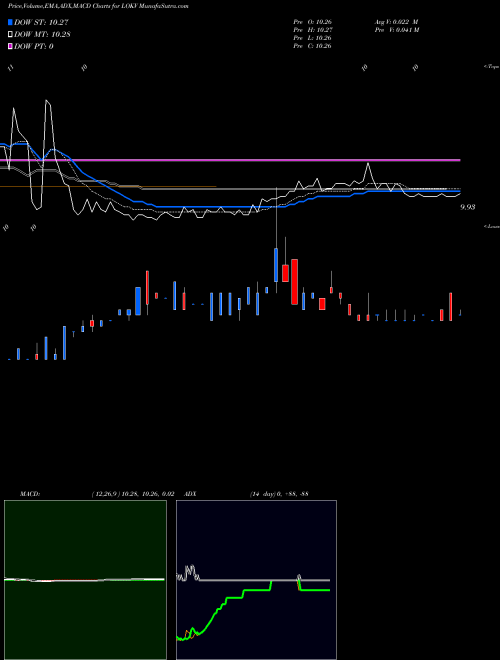Click the 'Pre L: 10.26' low value

(312, 38)
